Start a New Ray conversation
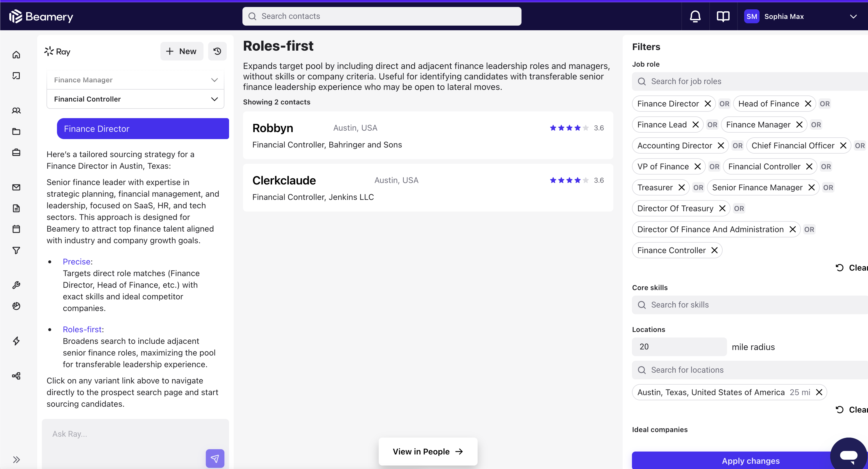This screenshot has height=469, width=868. pyautogui.click(x=182, y=51)
